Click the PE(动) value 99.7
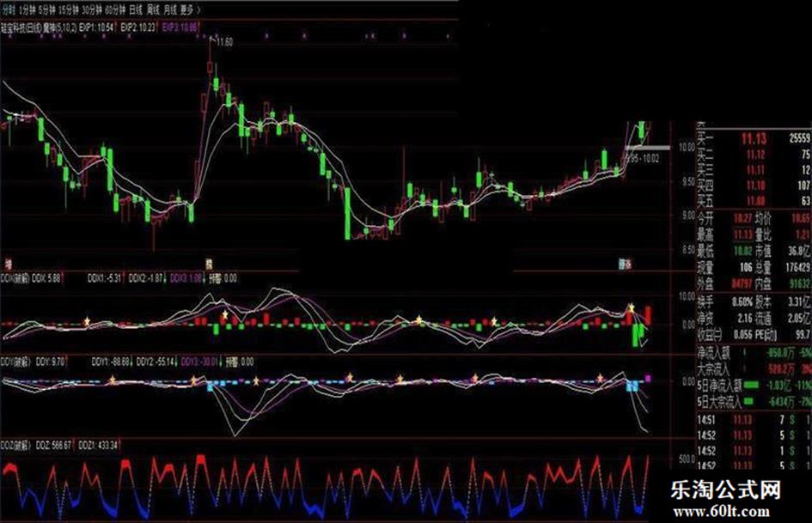This screenshot has width=812, height=523. click(x=803, y=335)
